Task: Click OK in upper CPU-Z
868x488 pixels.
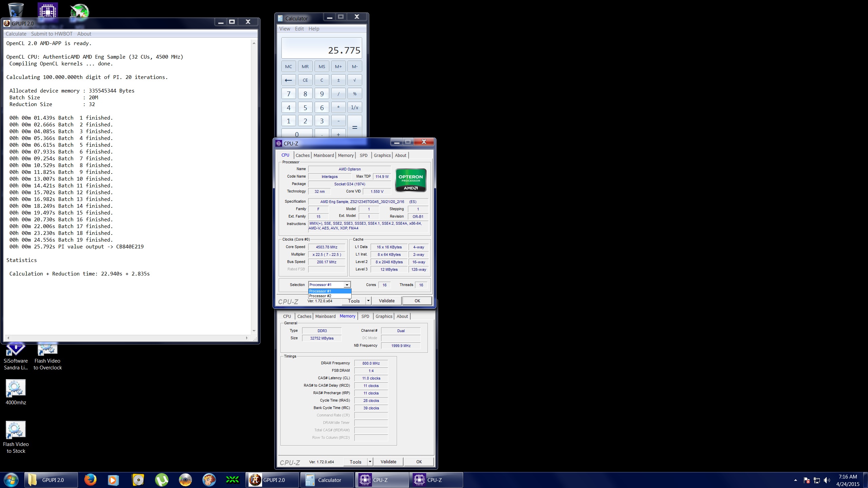Action: click(417, 301)
